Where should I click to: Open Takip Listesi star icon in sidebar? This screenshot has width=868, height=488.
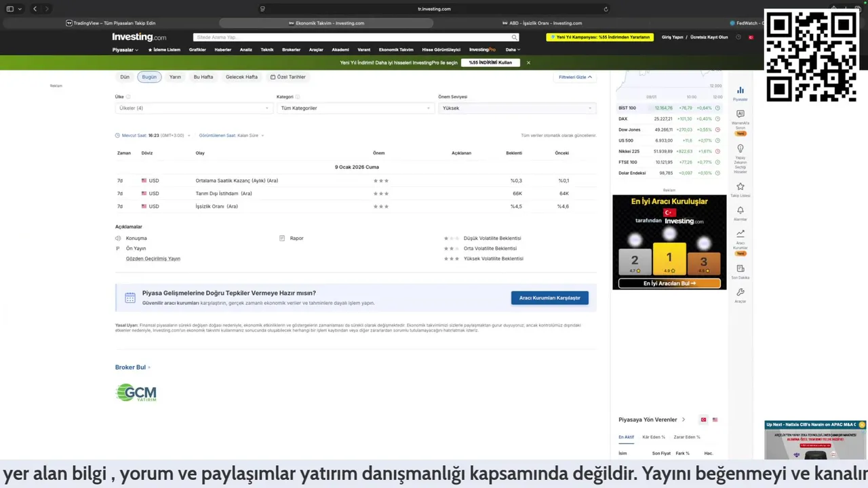point(740,186)
